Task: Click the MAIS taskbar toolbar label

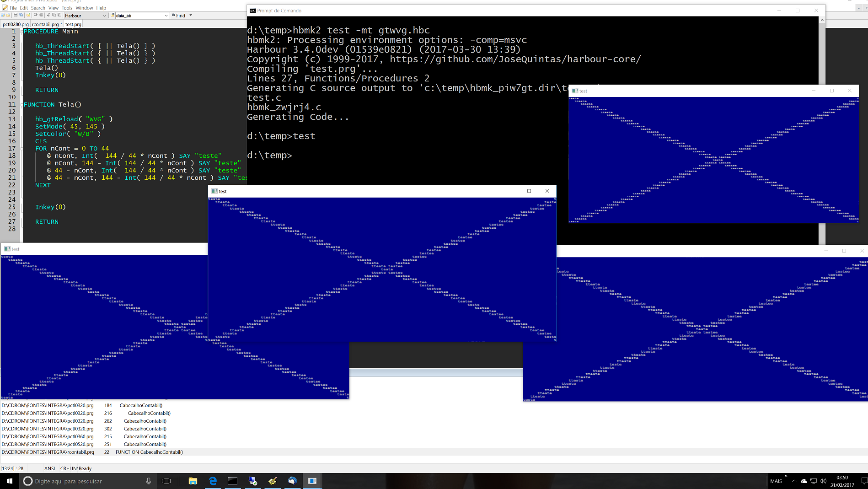Action: (776, 481)
